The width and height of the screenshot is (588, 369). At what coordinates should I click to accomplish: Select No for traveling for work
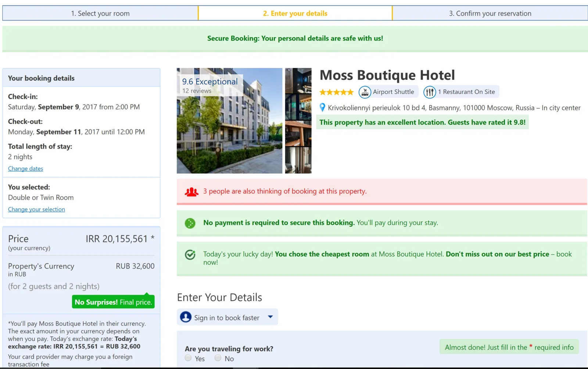pos(218,358)
